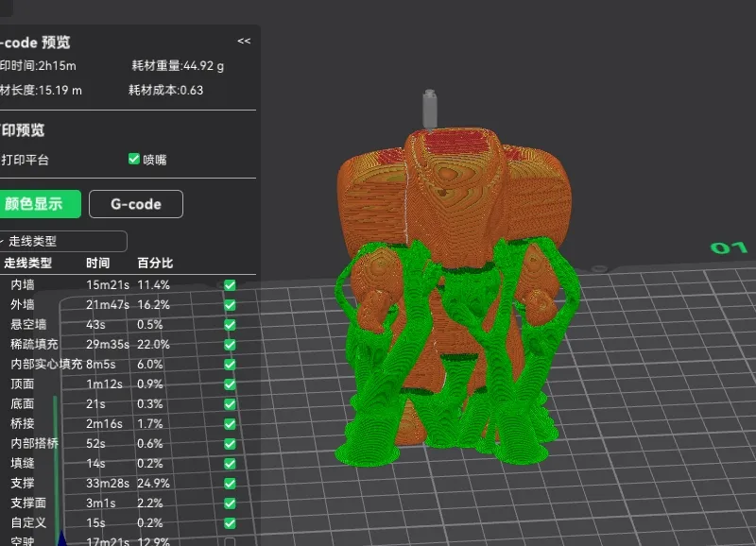Screen dimensions: 756x546
Task: Hide the 内部搭桥 line type
Action: point(230,443)
